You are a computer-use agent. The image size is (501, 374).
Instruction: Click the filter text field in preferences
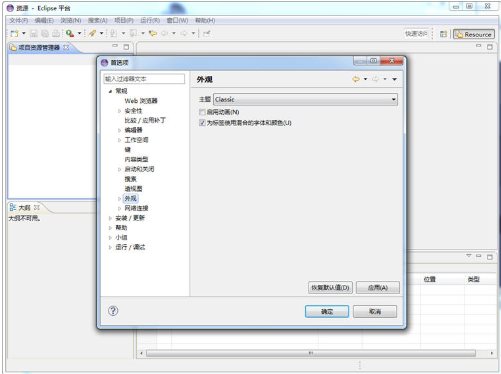pyautogui.click(x=144, y=79)
